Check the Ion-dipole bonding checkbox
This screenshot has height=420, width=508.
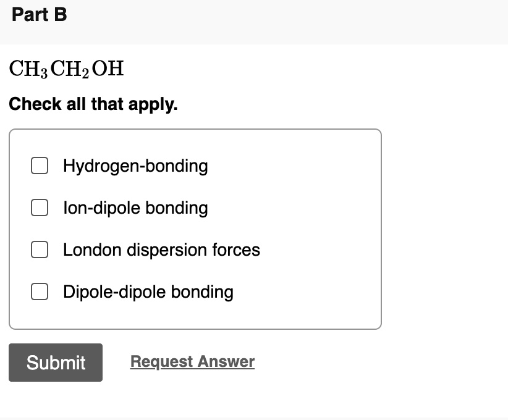coord(39,208)
